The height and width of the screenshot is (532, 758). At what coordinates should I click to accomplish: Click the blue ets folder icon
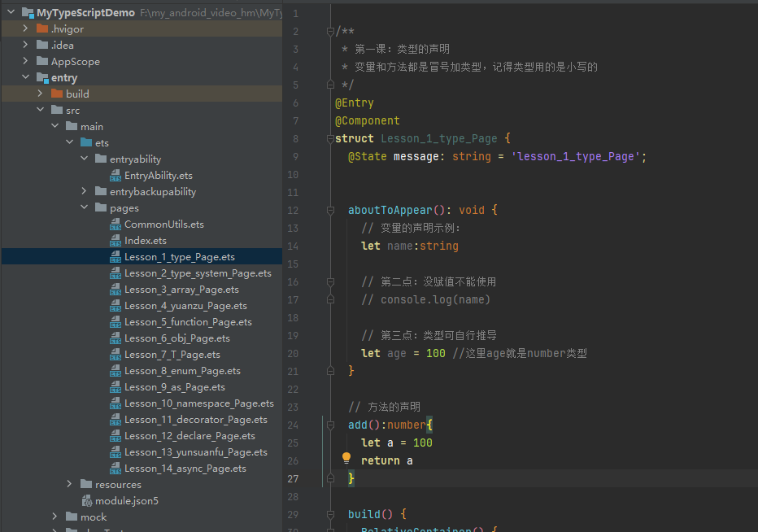[86, 142]
